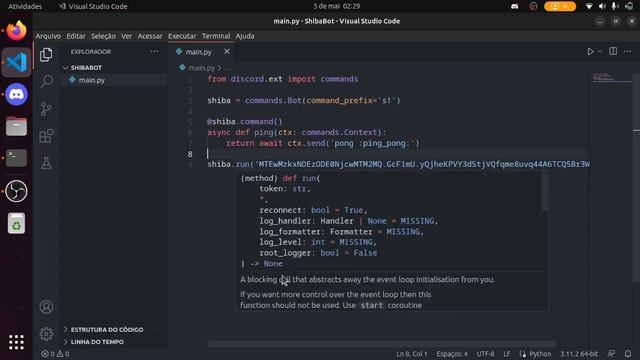Screen dimensions: 640x360
Task: Click the editor horizontal scrollbar
Action: coord(381,344)
